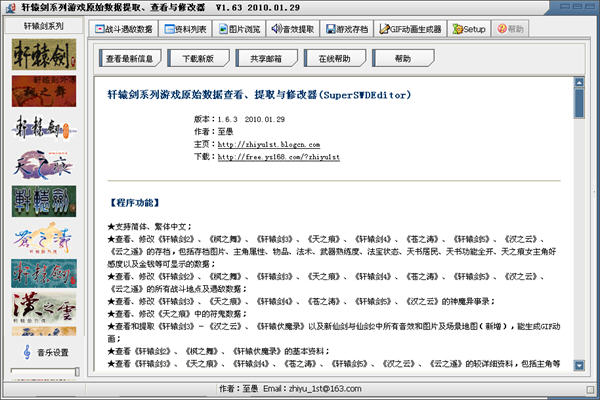Click the speaker icon on 音效提取 tab
The width and height of the screenshot is (600, 400).
tap(276, 29)
